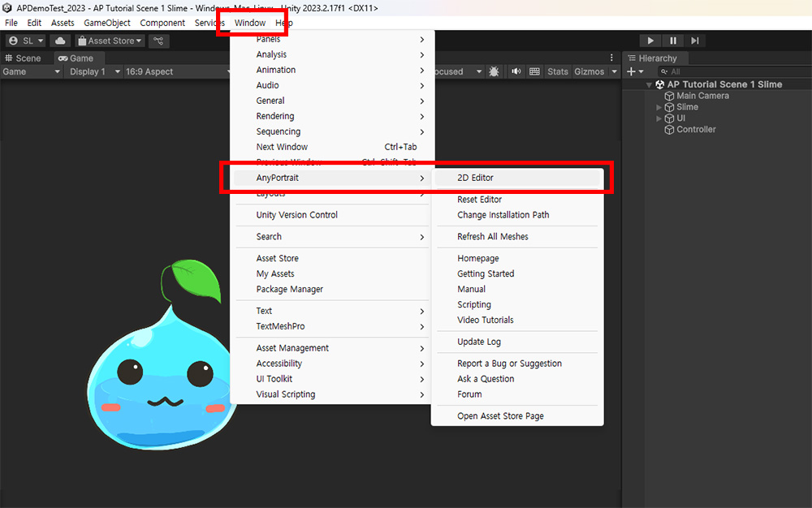Open the Search submenu
The image size is (812, 508).
(332, 236)
